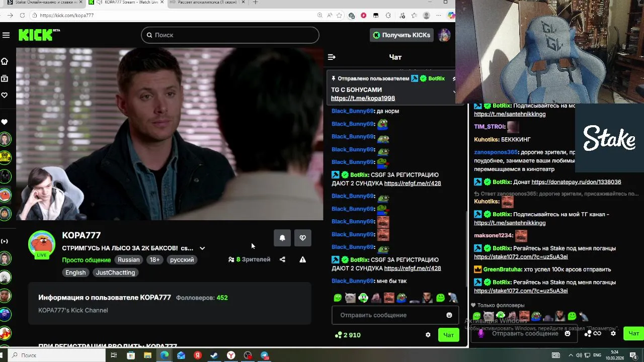Image resolution: width=644 pixels, height=362 pixels.
Task: Switch to KOPA777 Stream tab
Action: point(126,3)
